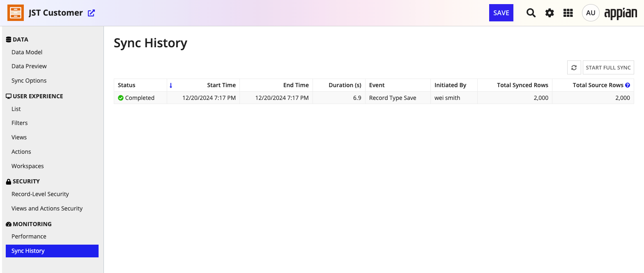Screen dimensions: 644x273
Task: Click the green Completed status icon
Action: tap(121, 98)
